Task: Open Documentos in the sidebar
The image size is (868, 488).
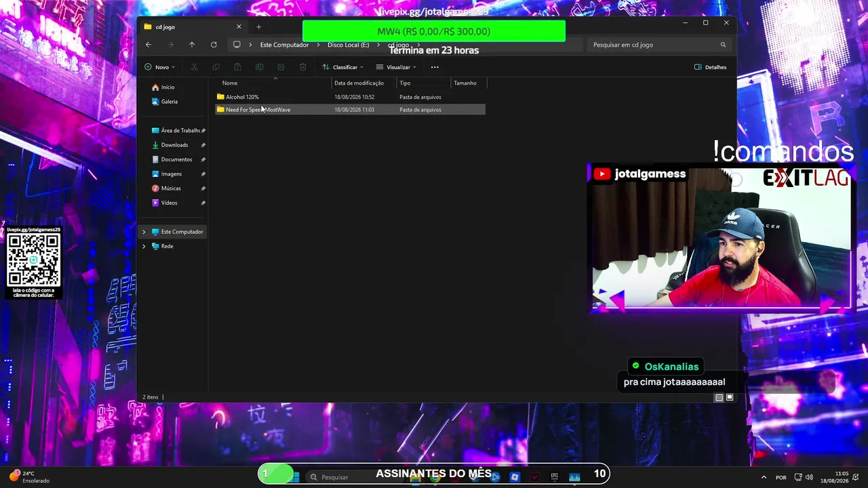Action: point(172,159)
